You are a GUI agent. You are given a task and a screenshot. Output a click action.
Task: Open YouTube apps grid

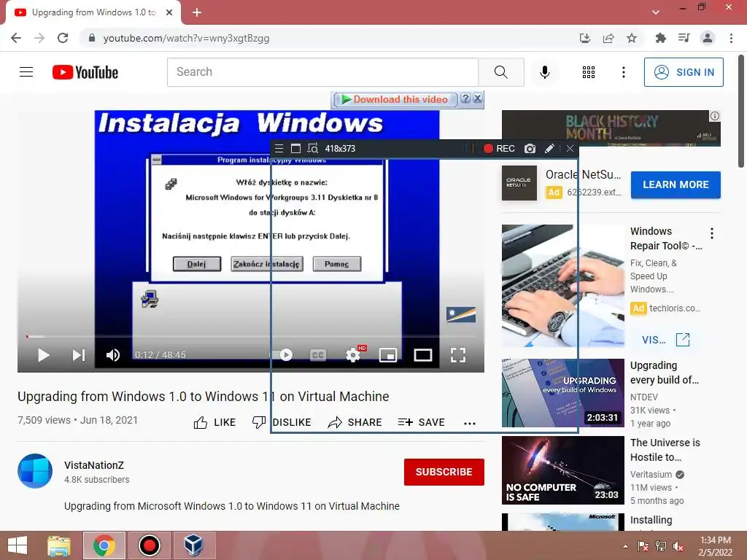[589, 72]
